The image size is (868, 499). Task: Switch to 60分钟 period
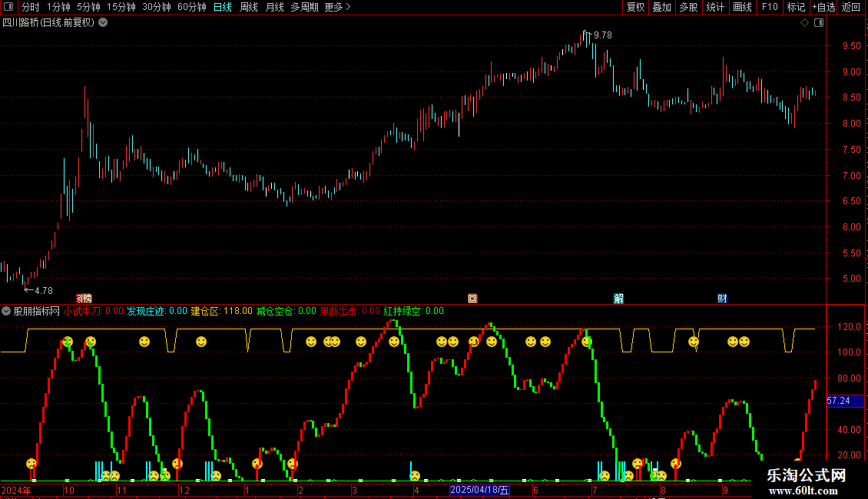192,7
